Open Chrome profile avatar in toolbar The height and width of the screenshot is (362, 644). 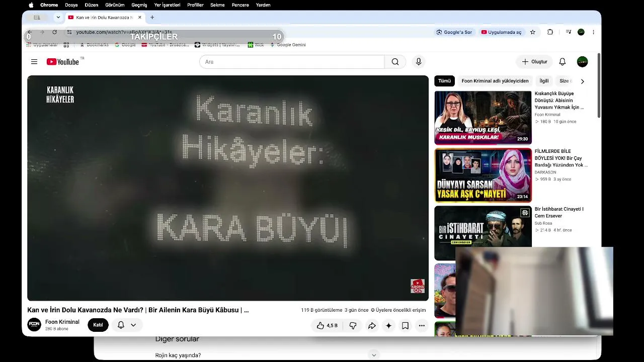(x=581, y=32)
